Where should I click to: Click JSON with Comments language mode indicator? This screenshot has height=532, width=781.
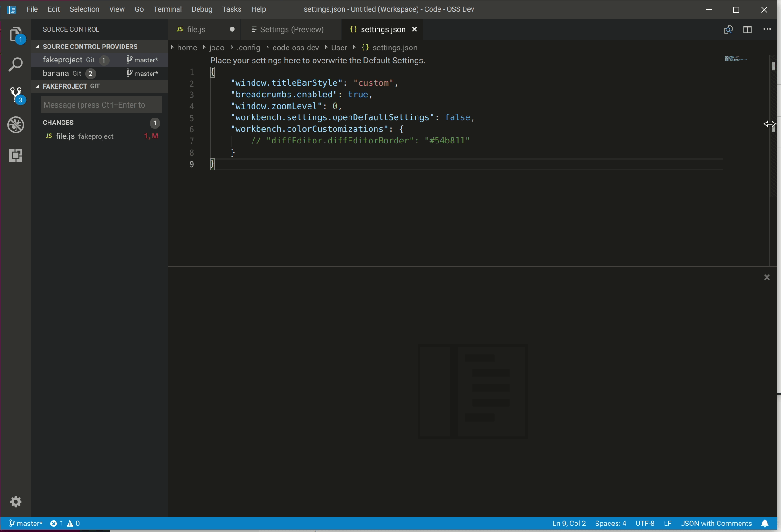coord(716,523)
